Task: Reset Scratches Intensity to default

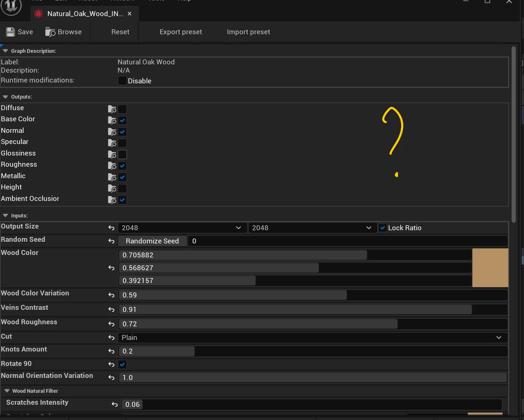Action: pos(115,404)
